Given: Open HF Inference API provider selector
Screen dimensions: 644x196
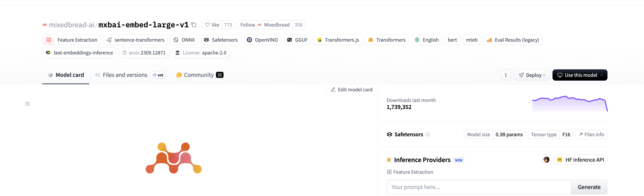Looking at the screenshot, I should point(580,160).
